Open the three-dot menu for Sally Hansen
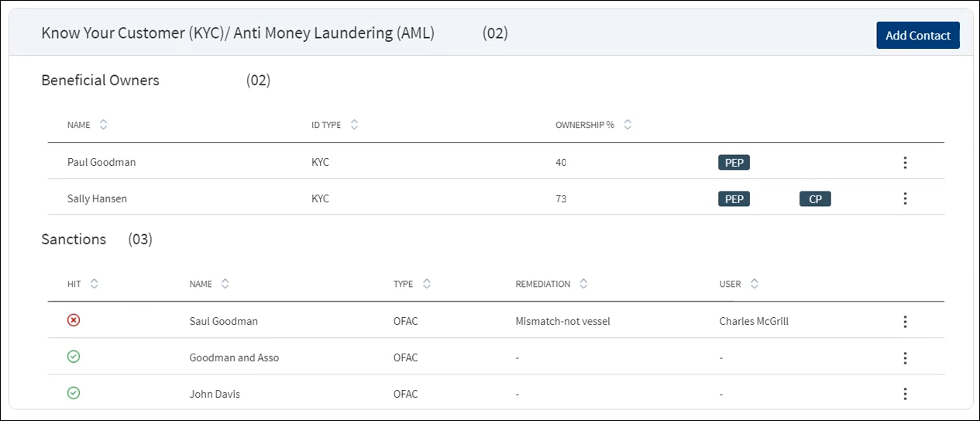This screenshot has width=980, height=421. [x=905, y=198]
